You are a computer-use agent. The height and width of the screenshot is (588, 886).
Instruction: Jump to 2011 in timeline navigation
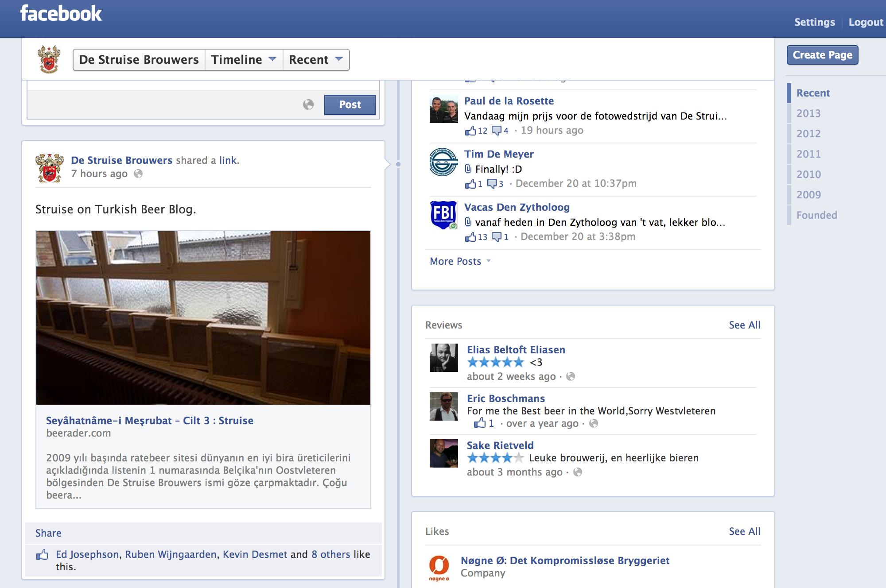(x=808, y=154)
